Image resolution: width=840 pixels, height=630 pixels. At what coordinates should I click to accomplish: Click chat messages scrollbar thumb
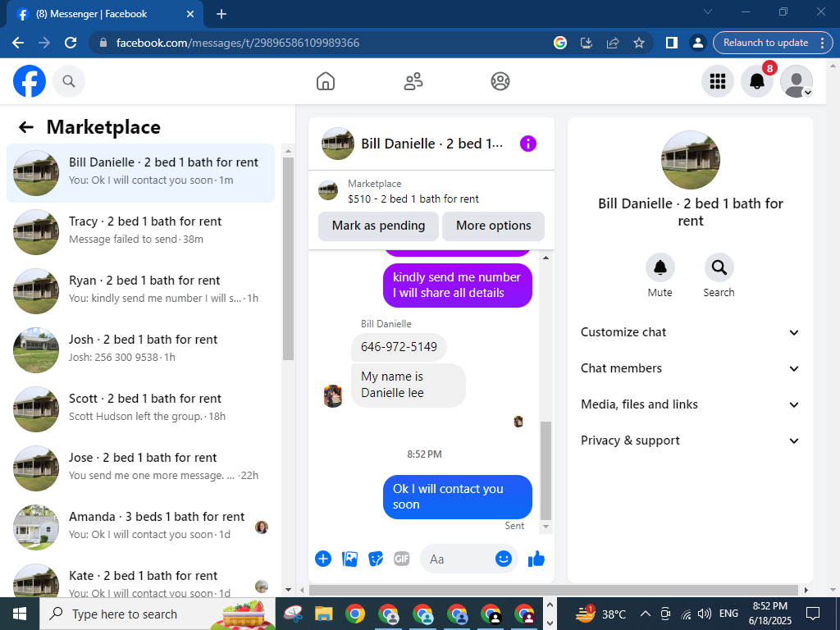click(546, 470)
